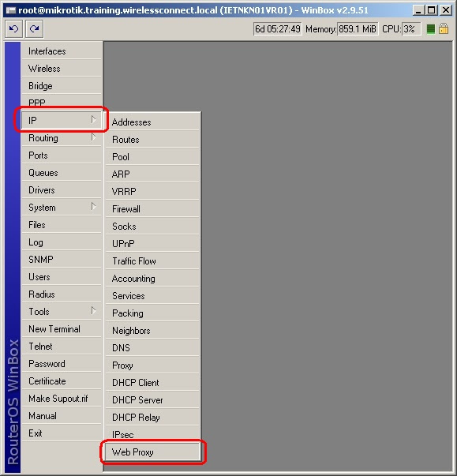Expand the Tools submenu arrow

[93, 312]
